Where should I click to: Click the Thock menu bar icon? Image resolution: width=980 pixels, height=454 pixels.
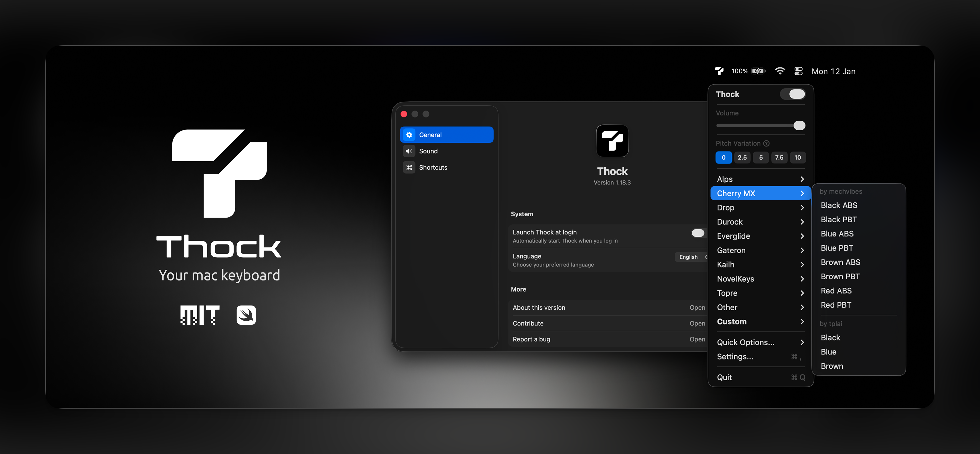click(x=719, y=71)
